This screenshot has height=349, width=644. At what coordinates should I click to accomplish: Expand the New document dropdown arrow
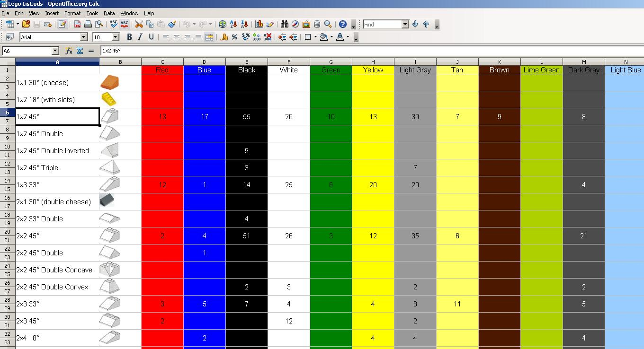pyautogui.click(x=18, y=24)
